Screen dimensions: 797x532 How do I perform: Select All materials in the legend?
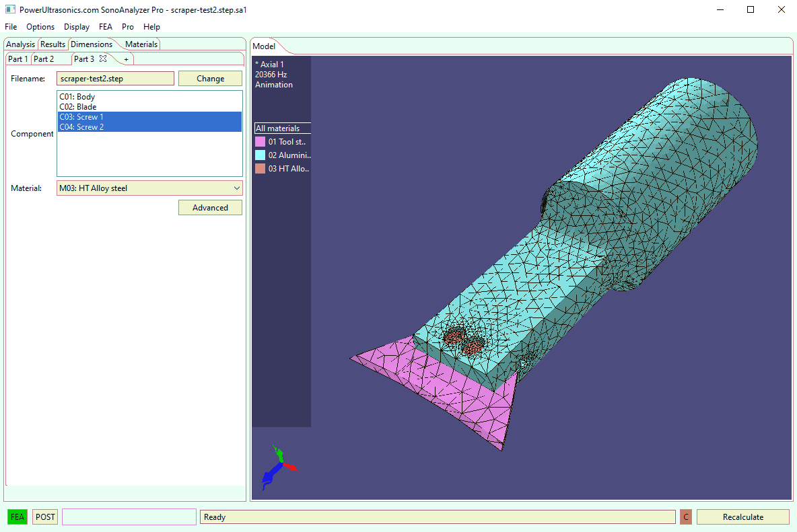tap(277, 128)
